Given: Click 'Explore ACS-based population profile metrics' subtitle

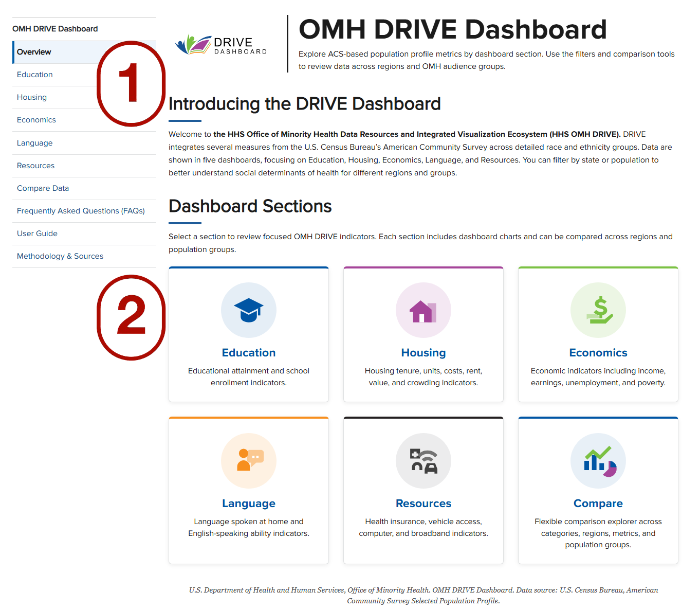Looking at the screenshot, I should (x=487, y=60).
